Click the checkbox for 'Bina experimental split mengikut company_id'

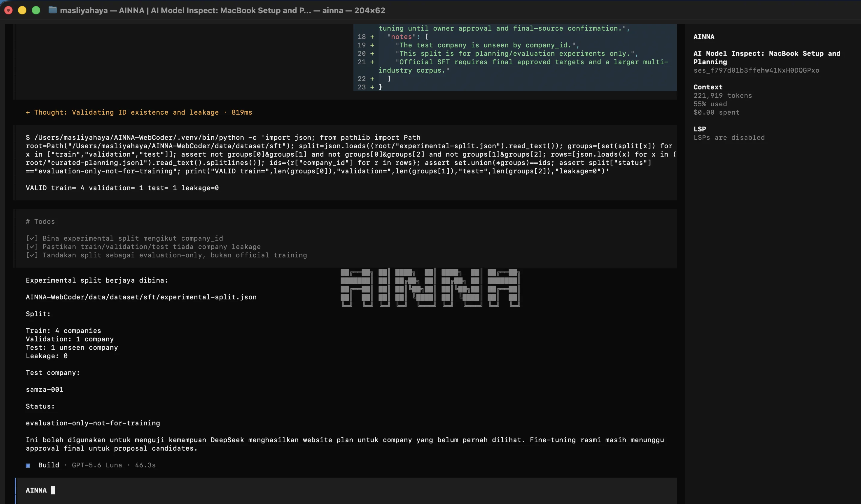[32, 238]
